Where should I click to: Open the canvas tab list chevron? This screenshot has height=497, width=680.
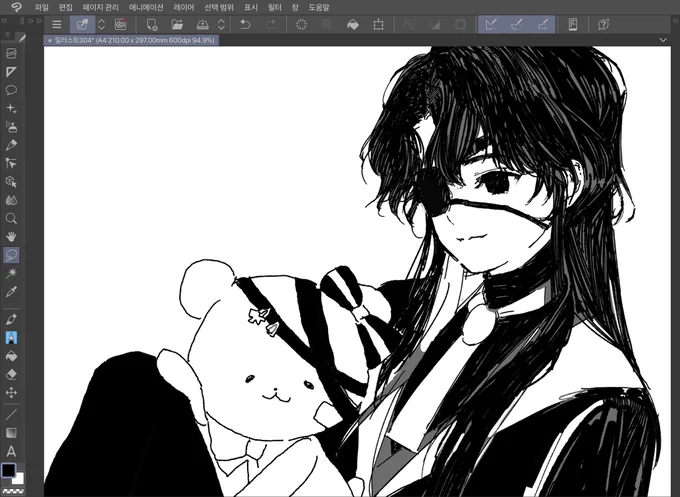click(x=663, y=40)
